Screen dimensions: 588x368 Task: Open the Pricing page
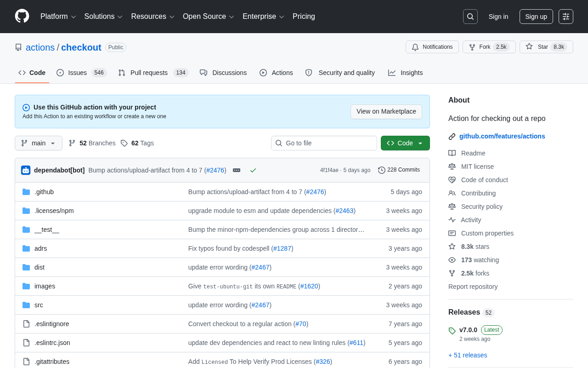click(x=304, y=17)
